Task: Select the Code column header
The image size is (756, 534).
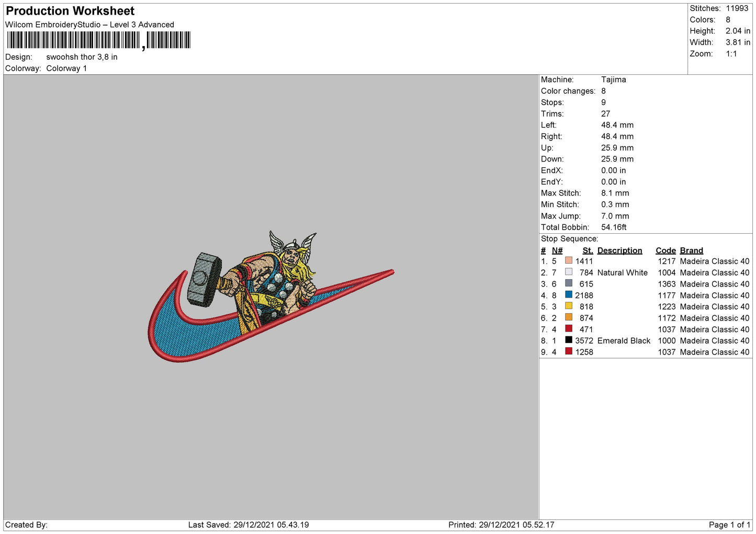Action: click(665, 251)
